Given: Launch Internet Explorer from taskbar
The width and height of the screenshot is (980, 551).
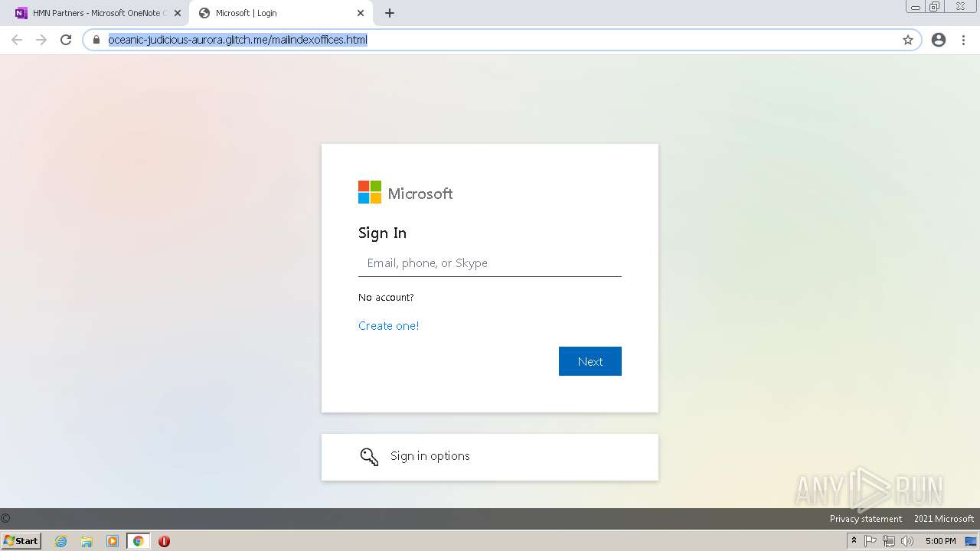Looking at the screenshot, I should (61, 541).
